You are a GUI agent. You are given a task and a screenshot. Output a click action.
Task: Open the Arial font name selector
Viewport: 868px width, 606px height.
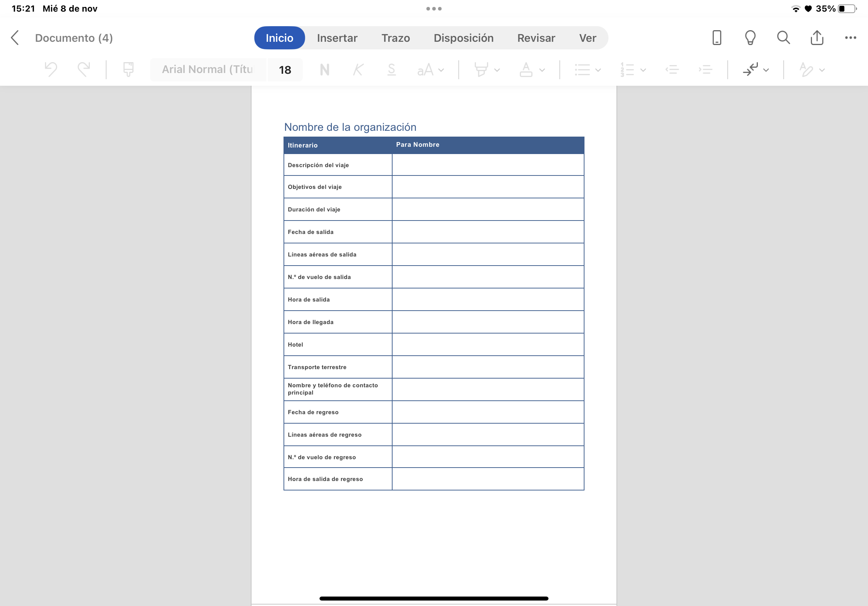pos(208,69)
